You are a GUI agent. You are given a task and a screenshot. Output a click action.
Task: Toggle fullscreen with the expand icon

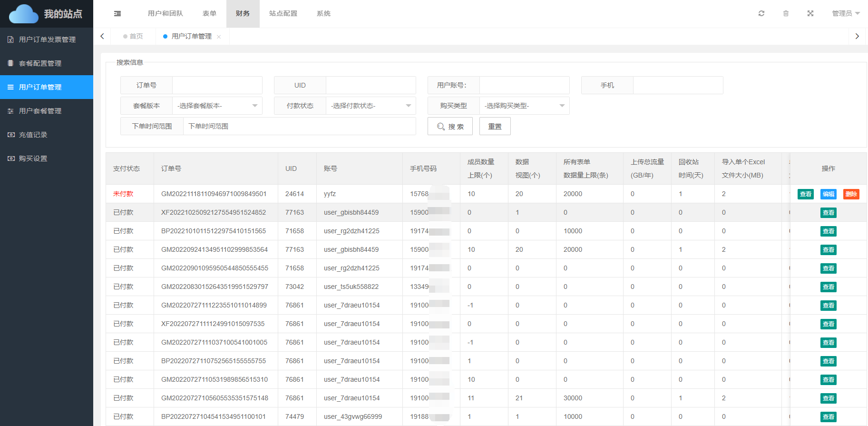click(x=810, y=13)
